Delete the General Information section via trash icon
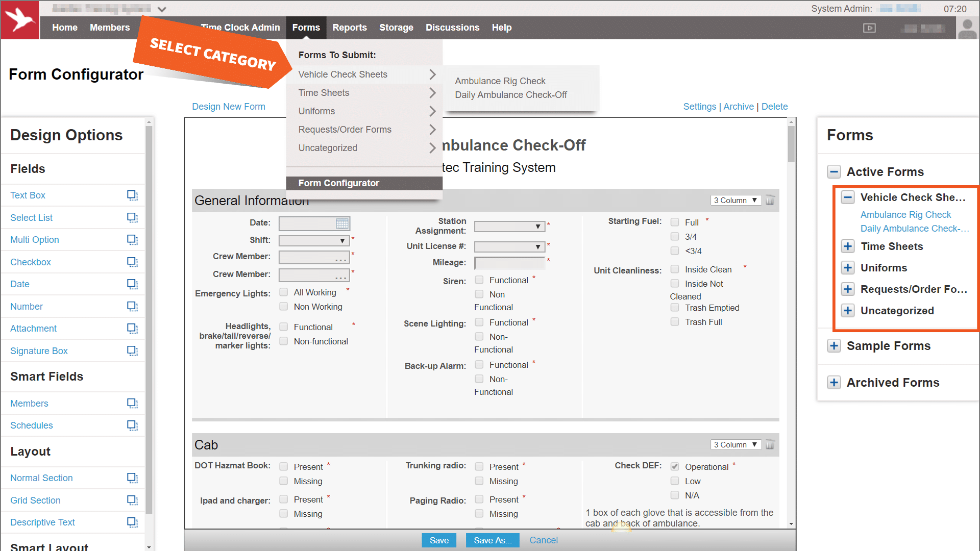The height and width of the screenshot is (551, 980). pos(770,201)
